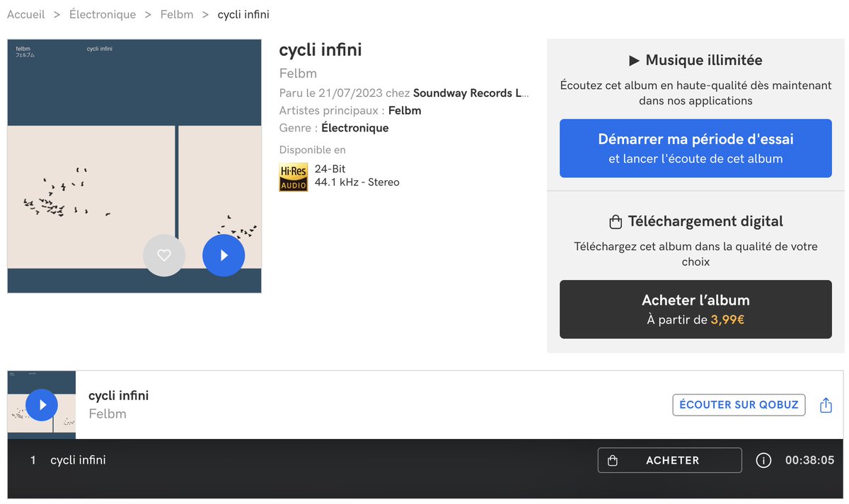This screenshot has width=849, height=504.
Task: Click cycli infini current breadcrumb
Action: [243, 14]
